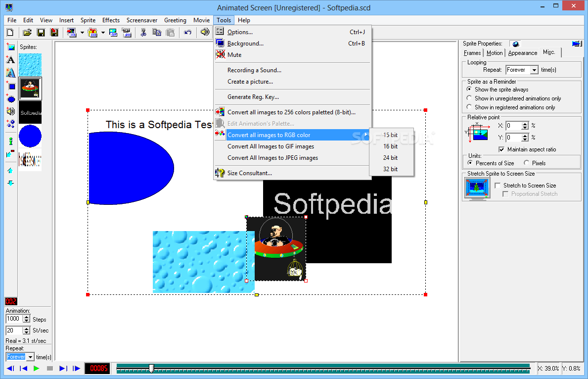Toggle the speaker sound toolbar icon
Viewport: 588px width, 379px height.
tap(204, 32)
